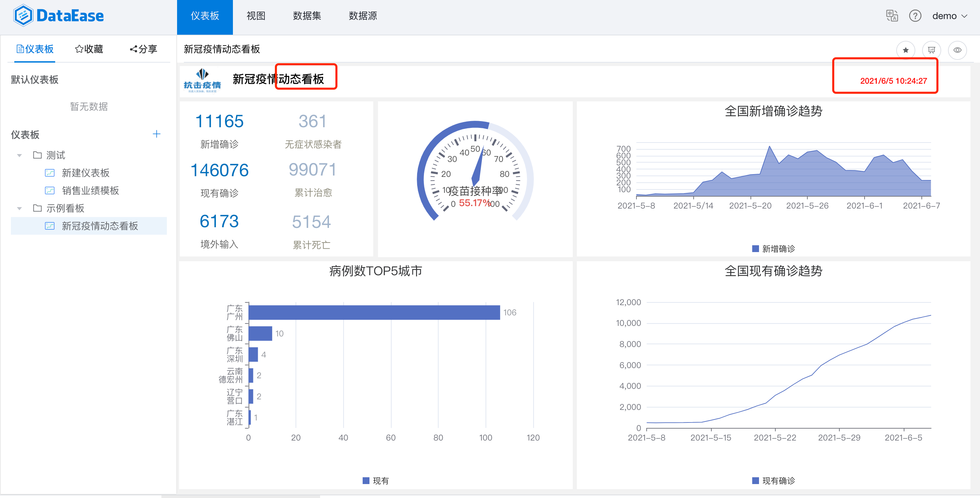Click the star favorite icon in dashboard header
980x498 pixels.
click(905, 50)
